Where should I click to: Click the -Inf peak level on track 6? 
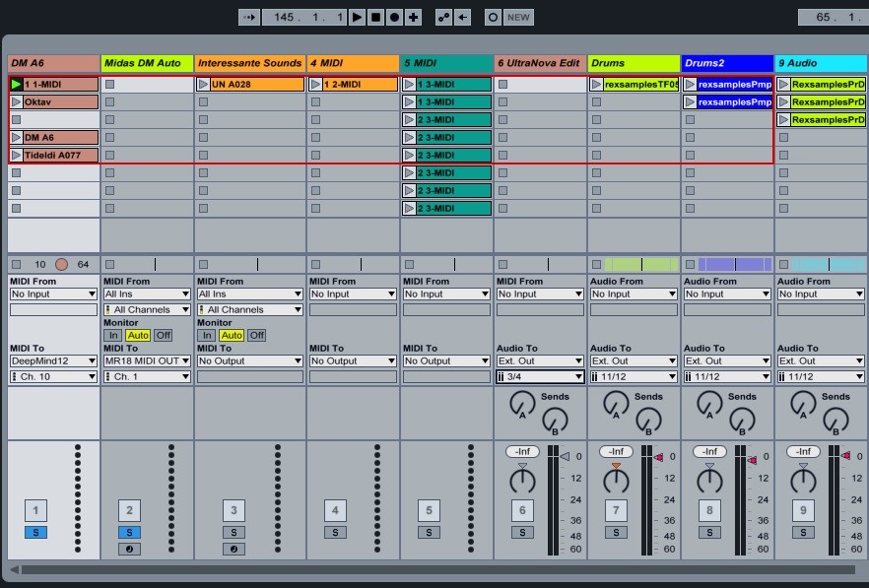522,452
